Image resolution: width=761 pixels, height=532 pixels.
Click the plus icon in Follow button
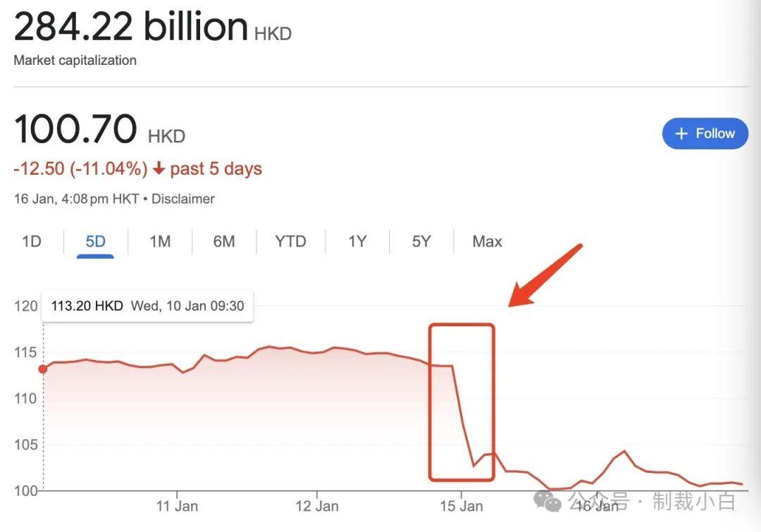tap(681, 134)
